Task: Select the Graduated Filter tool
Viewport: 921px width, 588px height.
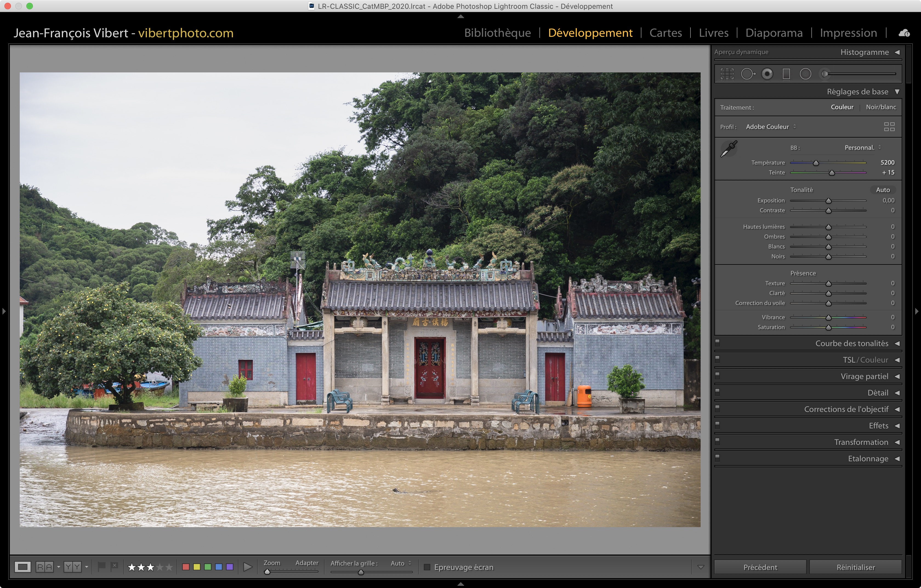Action: click(786, 74)
